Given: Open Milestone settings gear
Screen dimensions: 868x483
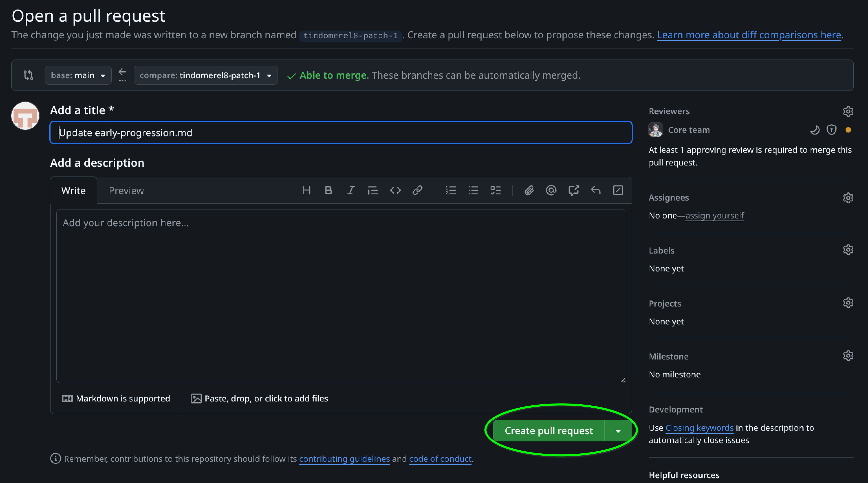Looking at the screenshot, I should (848, 356).
